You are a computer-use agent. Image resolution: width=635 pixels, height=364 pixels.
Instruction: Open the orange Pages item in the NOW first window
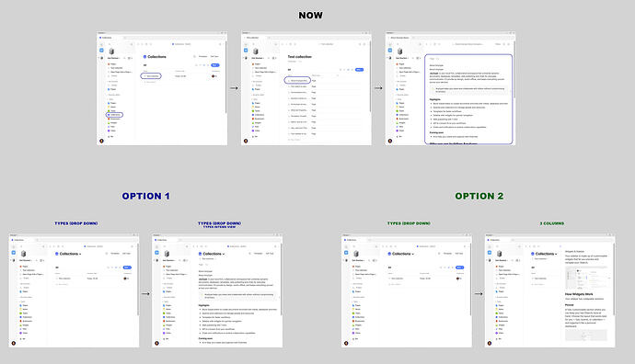(x=112, y=64)
